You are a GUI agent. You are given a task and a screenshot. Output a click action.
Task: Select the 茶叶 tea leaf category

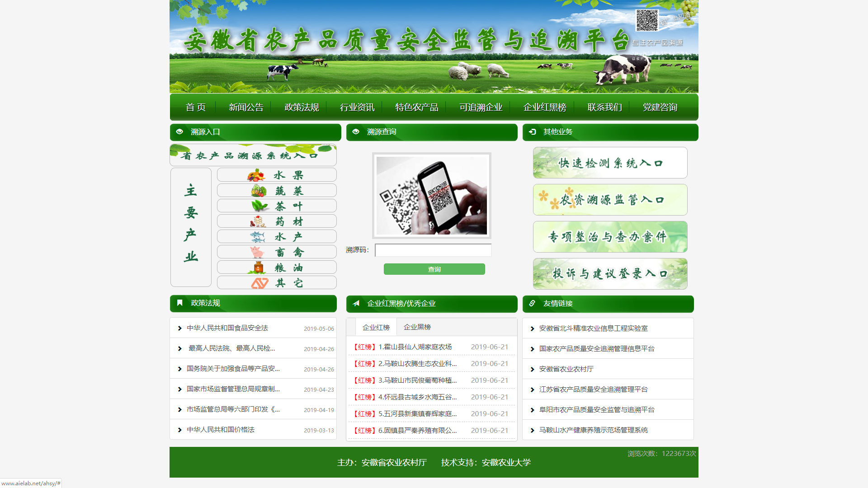click(277, 206)
